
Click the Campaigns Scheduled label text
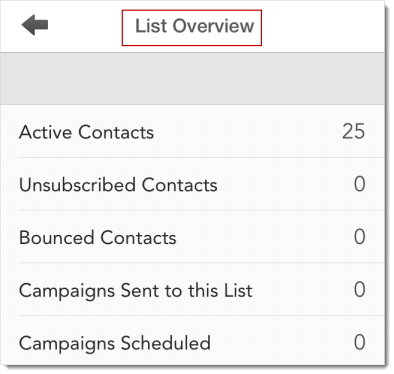pyautogui.click(x=115, y=343)
